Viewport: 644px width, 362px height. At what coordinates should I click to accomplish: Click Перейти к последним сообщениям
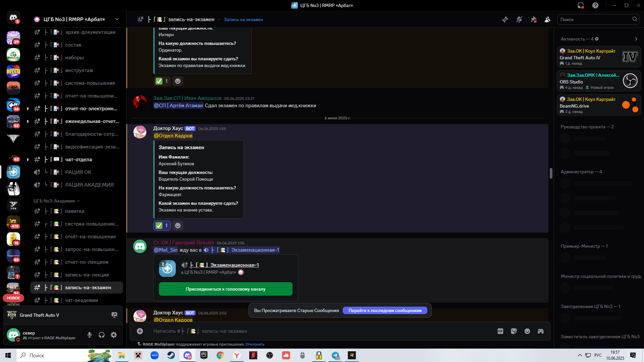pyautogui.click(x=385, y=310)
